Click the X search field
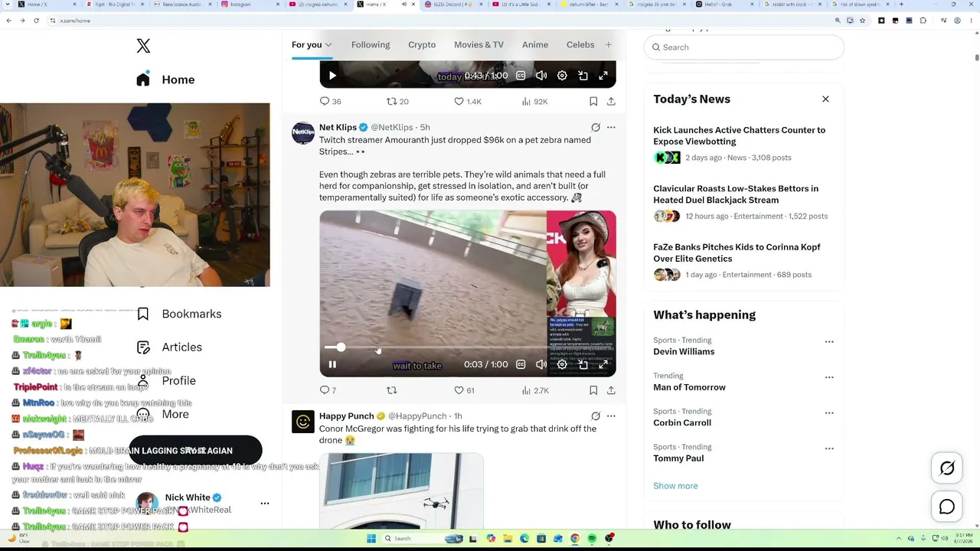The width and height of the screenshot is (980, 551). 743,47
